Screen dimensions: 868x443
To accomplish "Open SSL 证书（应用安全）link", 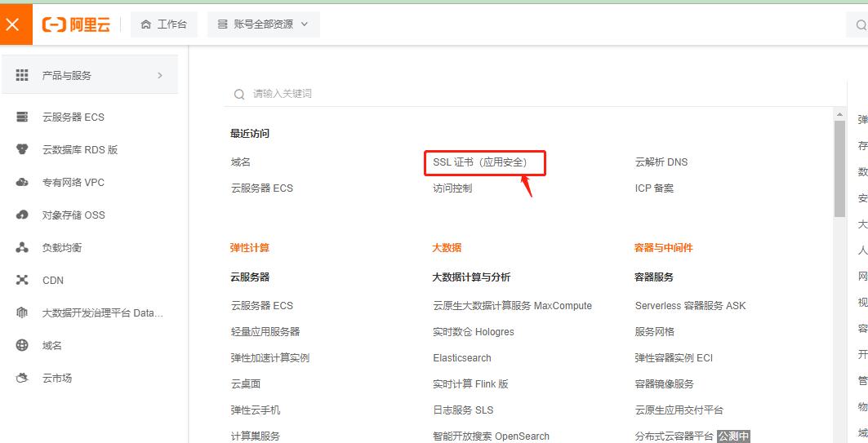I will 480,162.
